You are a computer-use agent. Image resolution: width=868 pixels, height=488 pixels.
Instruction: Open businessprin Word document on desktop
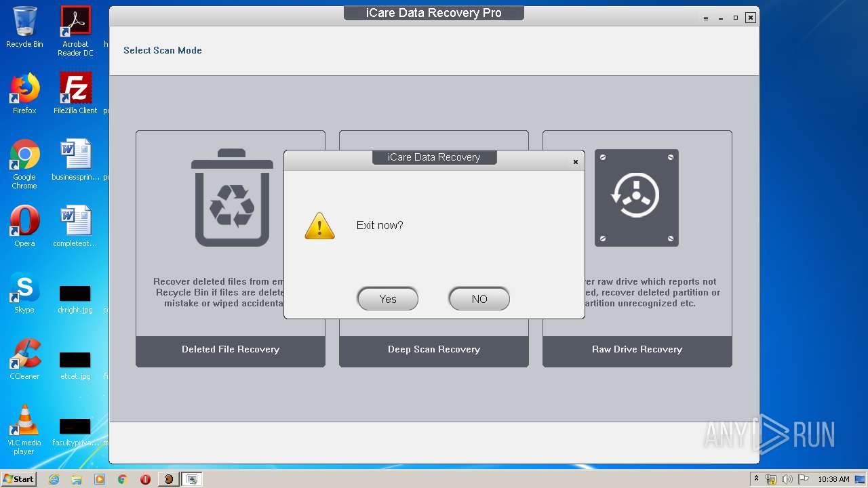point(75,160)
